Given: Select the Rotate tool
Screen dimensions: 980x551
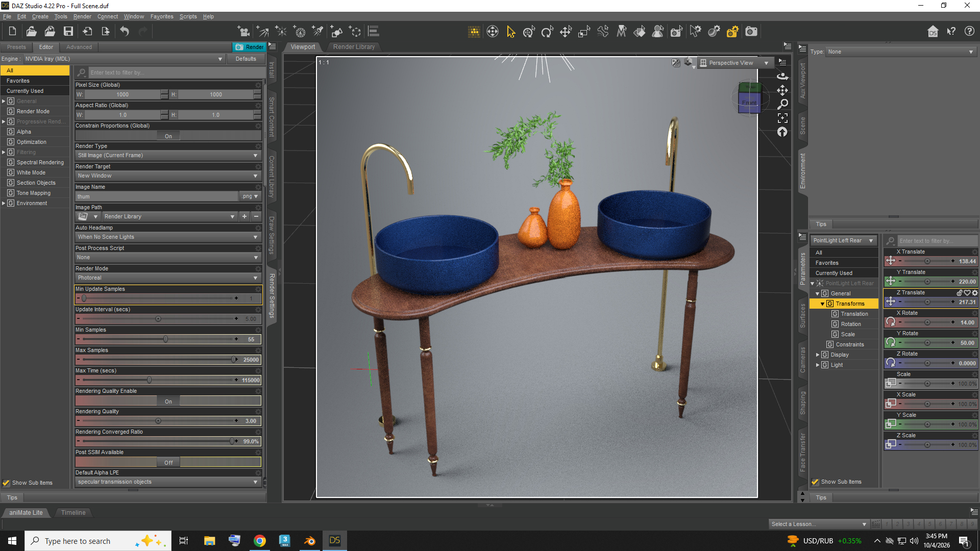Looking at the screenshot, I should pyautogui.click(x=547, y=32).
